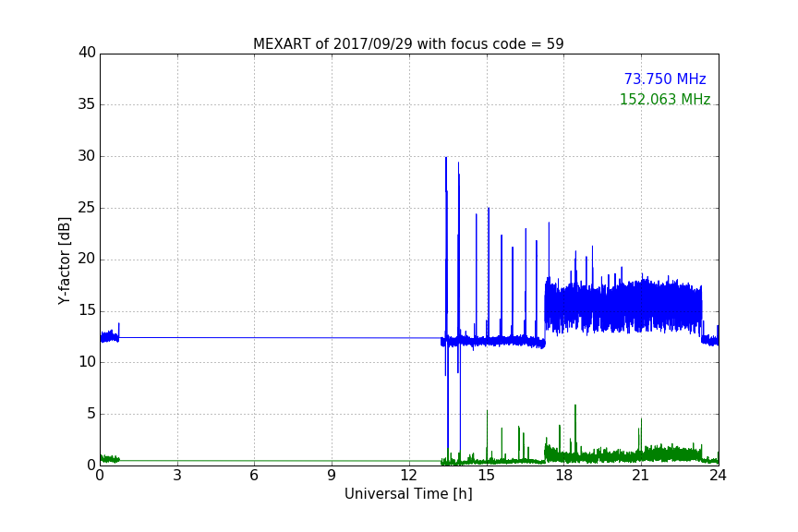
Task: Click the x-axis tick label 6
Action: [254, 476]
